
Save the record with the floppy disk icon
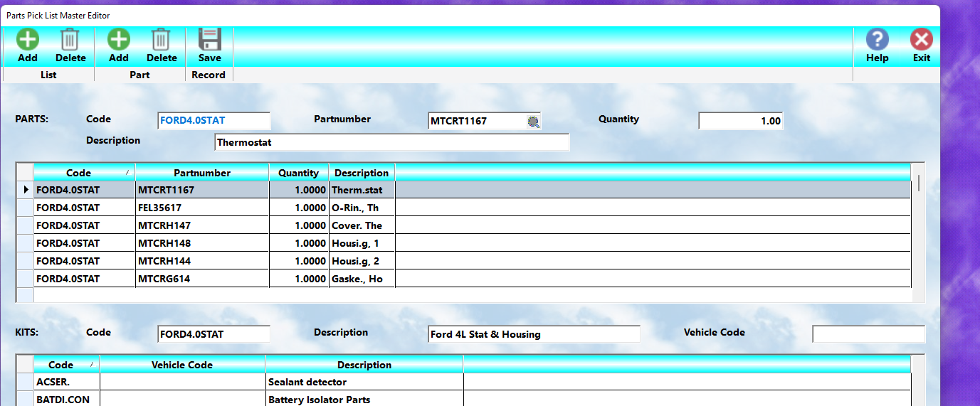pyautogui.click(x=210, y=39)
